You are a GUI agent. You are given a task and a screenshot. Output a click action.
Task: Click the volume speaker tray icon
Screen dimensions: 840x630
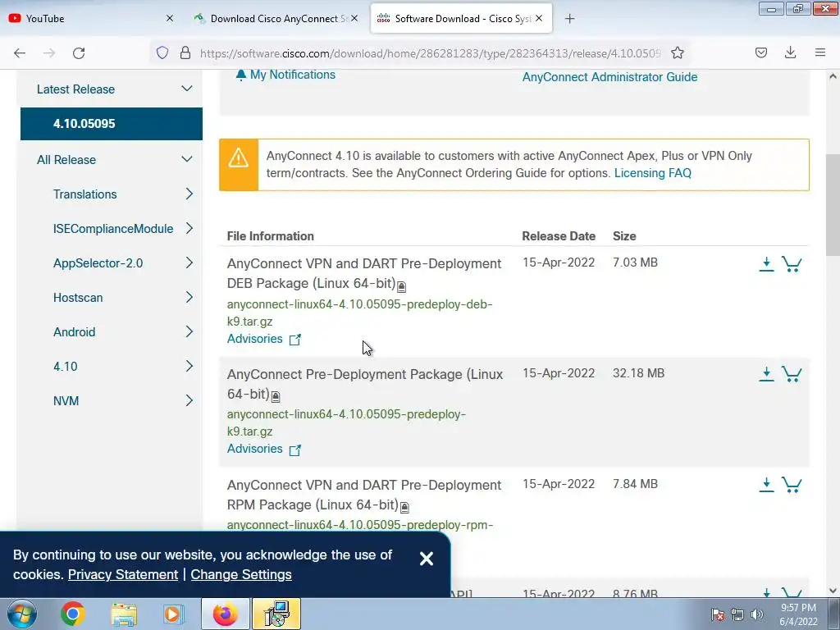[757, 614]
